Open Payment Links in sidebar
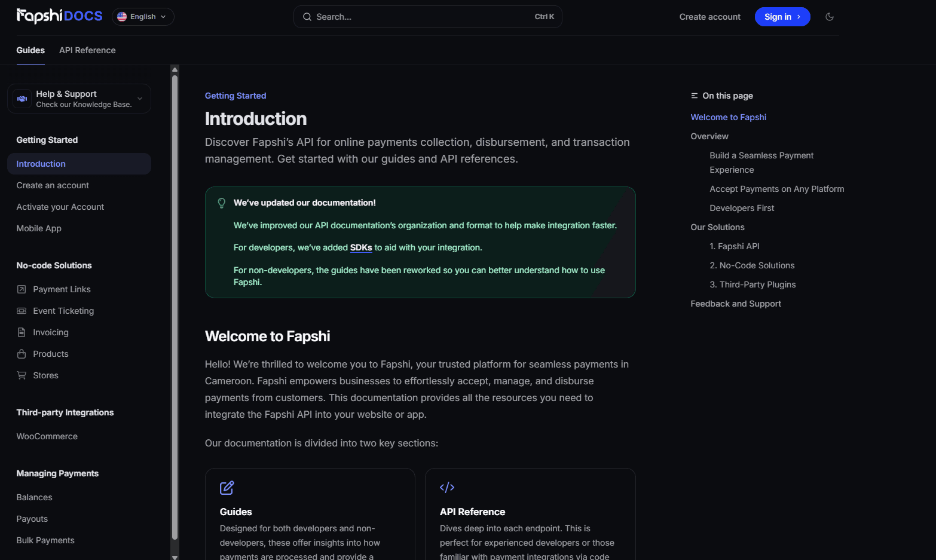The image size is (936, 560). [62, 289]
